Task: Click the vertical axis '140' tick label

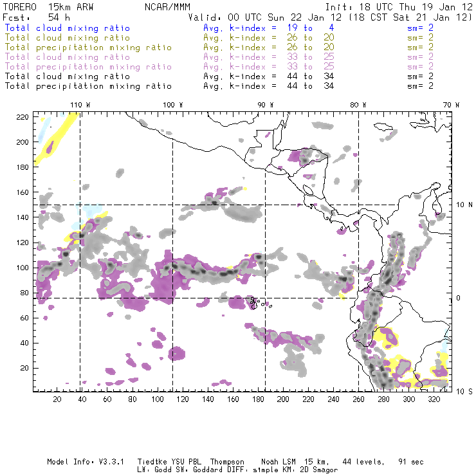Action: 23,217
